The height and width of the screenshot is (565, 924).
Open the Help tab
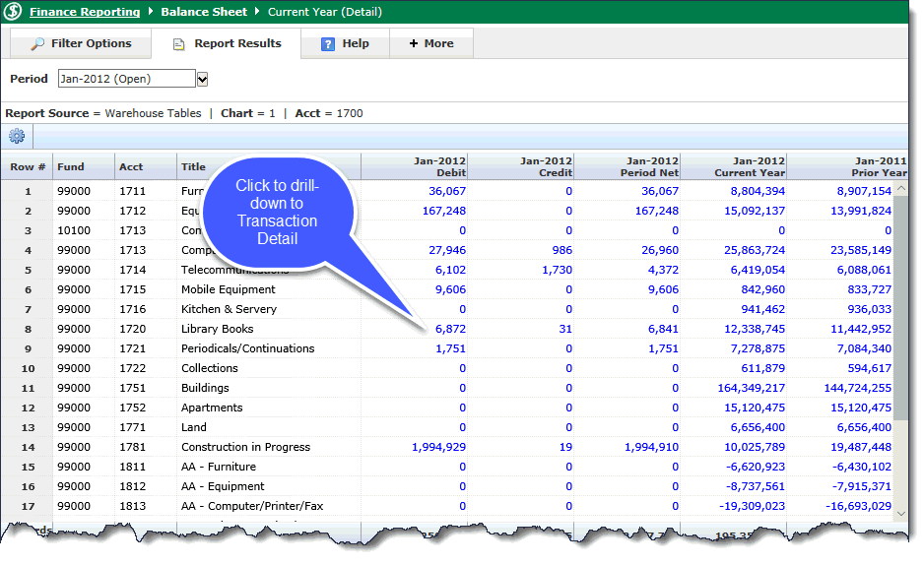coord(345,43)
